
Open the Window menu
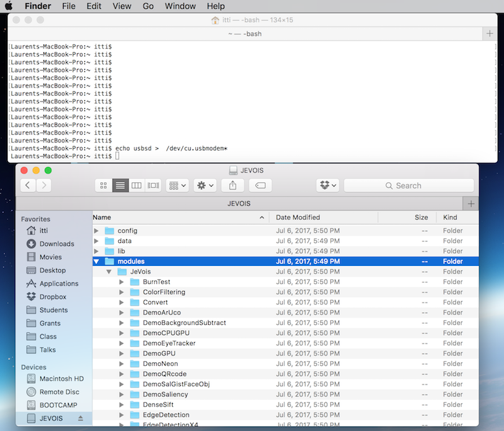tap(180, 6)
